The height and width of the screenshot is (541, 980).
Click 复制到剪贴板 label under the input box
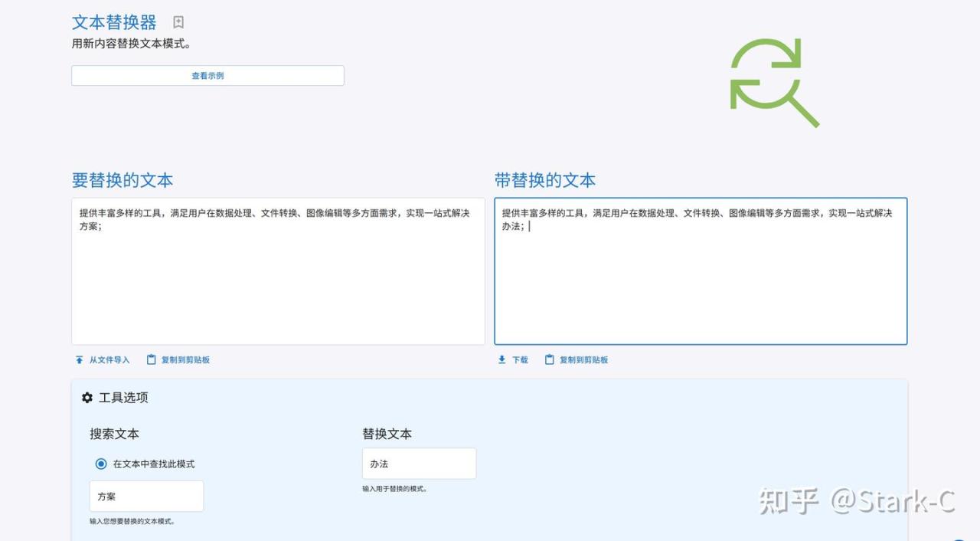[185, 360]
